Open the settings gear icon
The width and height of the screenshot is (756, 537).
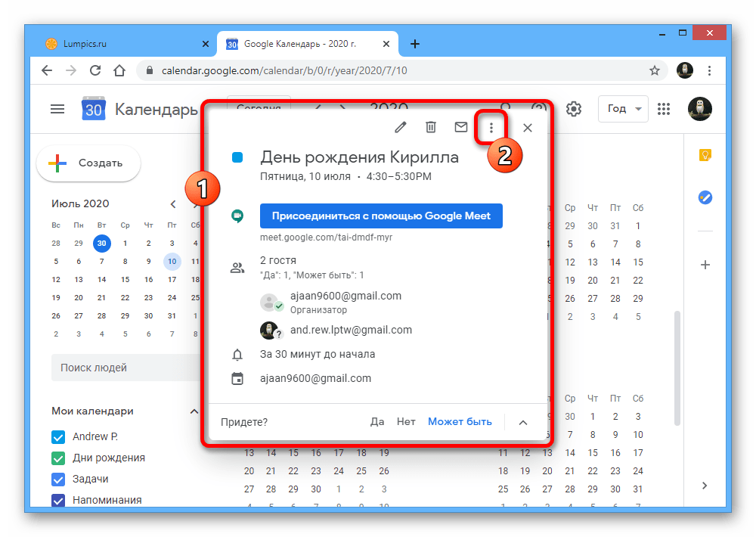point(573,109)
